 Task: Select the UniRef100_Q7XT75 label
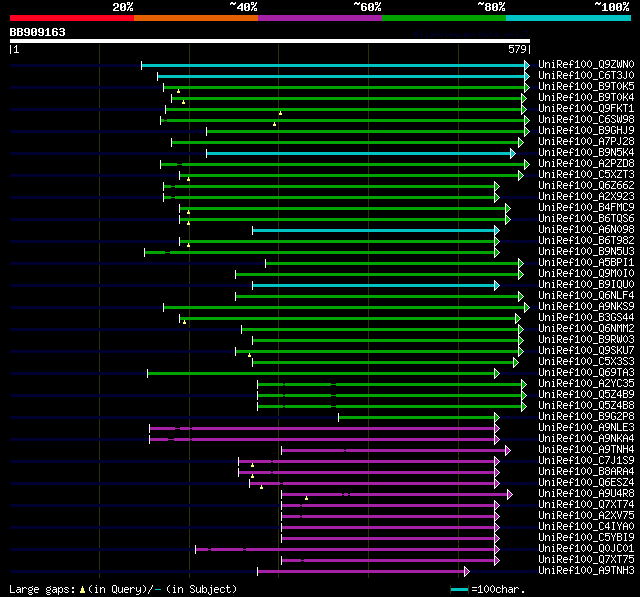tap(586, 560)
